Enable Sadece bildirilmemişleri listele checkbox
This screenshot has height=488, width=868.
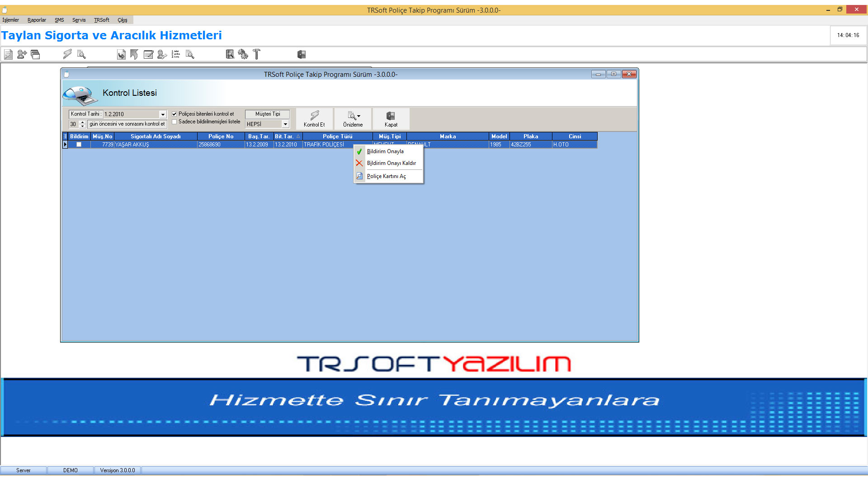174,122
